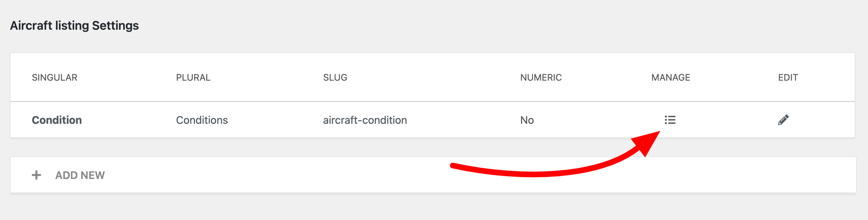868x220 pixels.
Task: Click the Conditions plural cell
Action: pyautogui.click(x=202, y=120)
